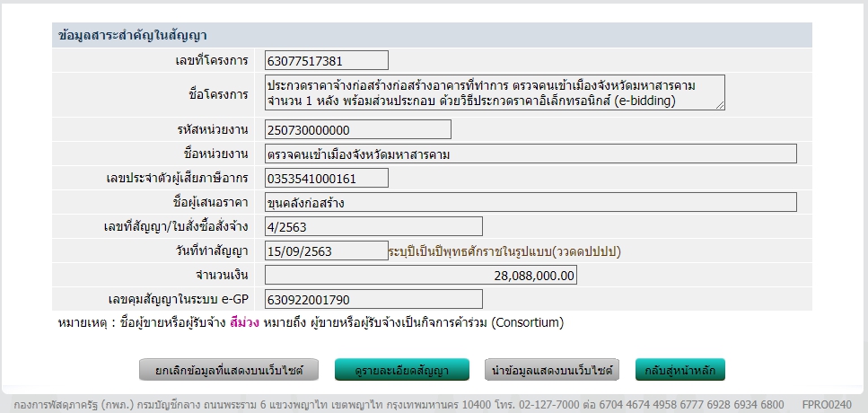Open contract details with ดูรายละเอียดสัญญา button
Viewport: 868px width, 413px height.
403,370
